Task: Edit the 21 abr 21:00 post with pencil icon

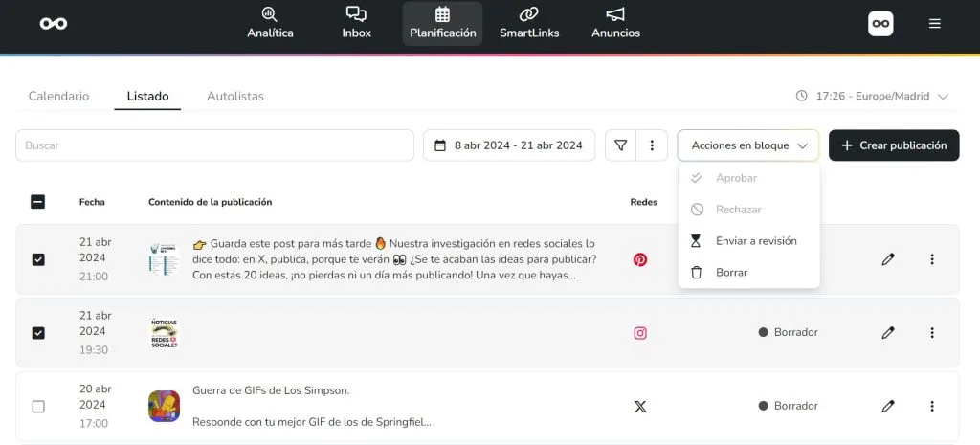Action: (887, 259)
